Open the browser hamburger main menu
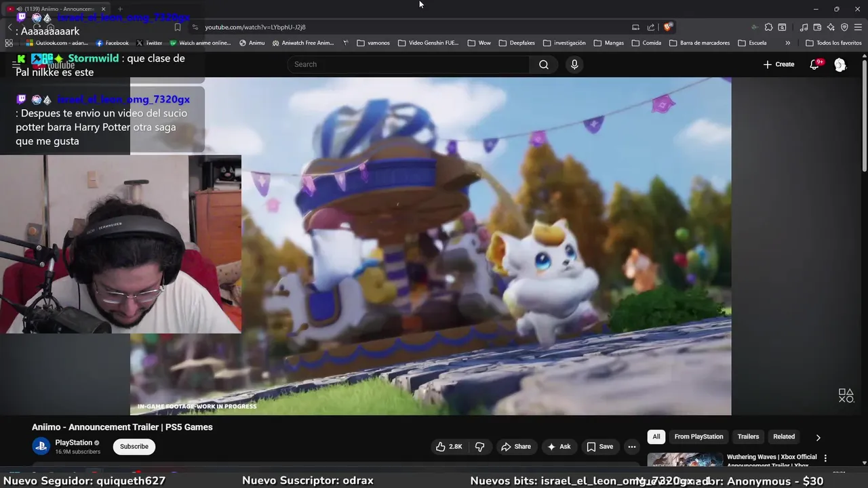This screenshot has height=488, width=868. point(858,27)
